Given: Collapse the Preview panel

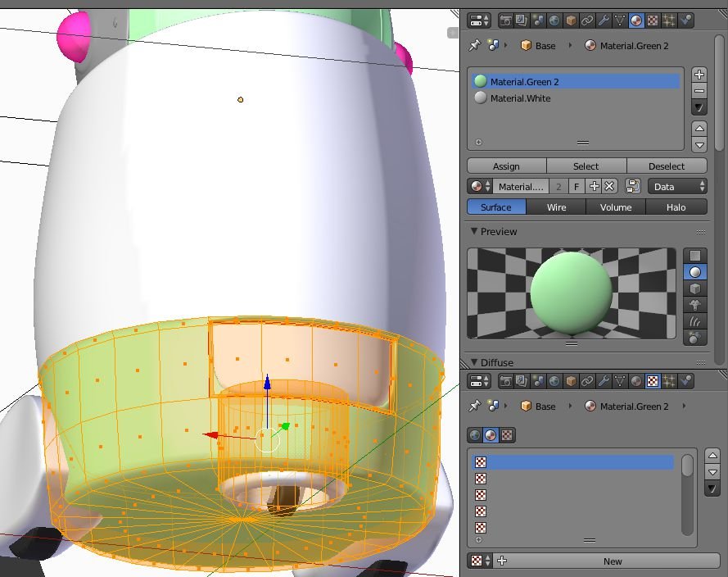Looking at the screenshot, I should point(474,232).
